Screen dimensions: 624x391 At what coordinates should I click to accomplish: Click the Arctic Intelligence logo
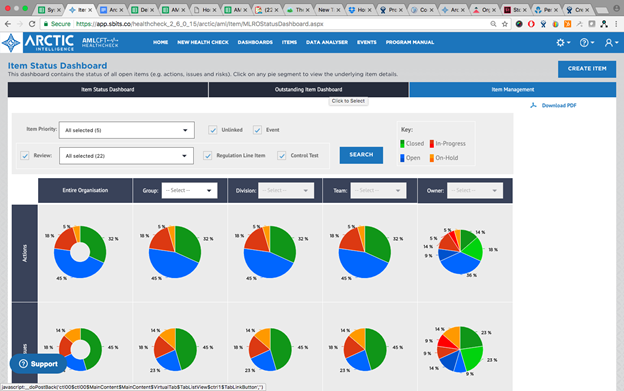pos(38,43)
